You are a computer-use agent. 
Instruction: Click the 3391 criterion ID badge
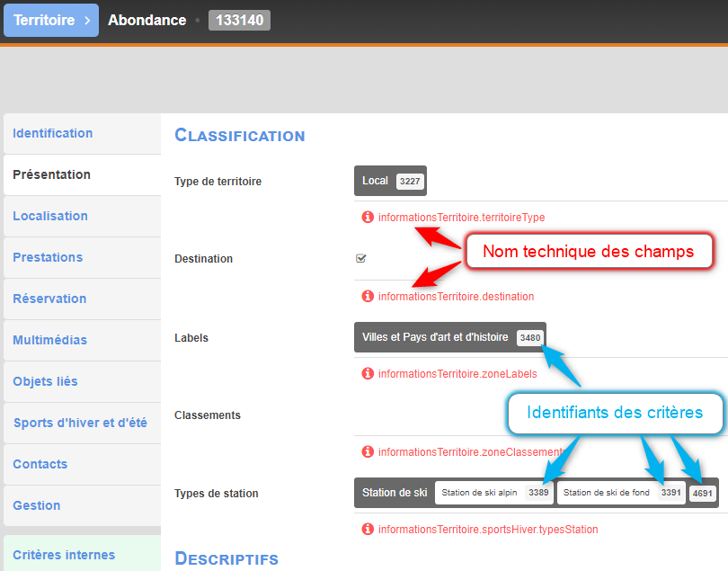(x=670, y=493)
